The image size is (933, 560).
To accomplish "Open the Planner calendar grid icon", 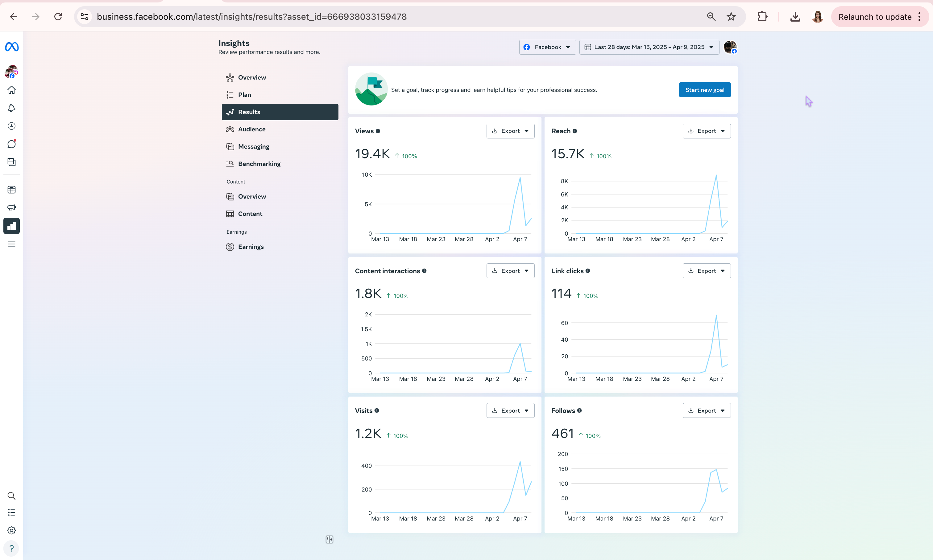I will [12, 190].
